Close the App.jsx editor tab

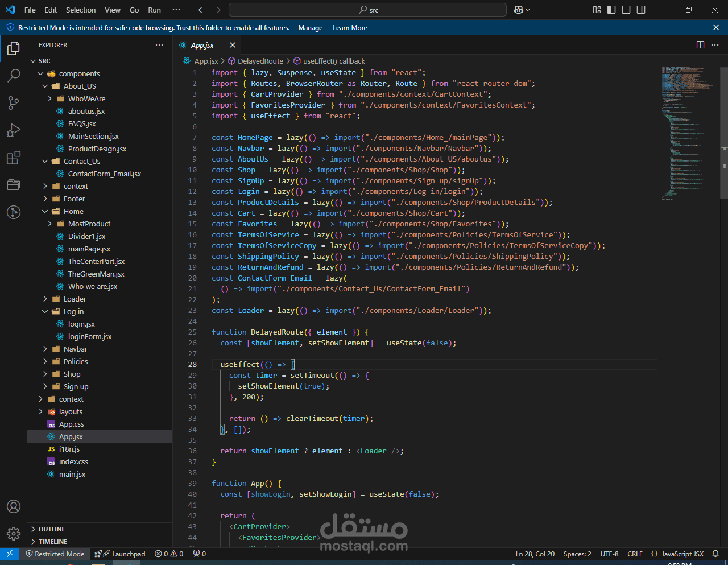232,45
